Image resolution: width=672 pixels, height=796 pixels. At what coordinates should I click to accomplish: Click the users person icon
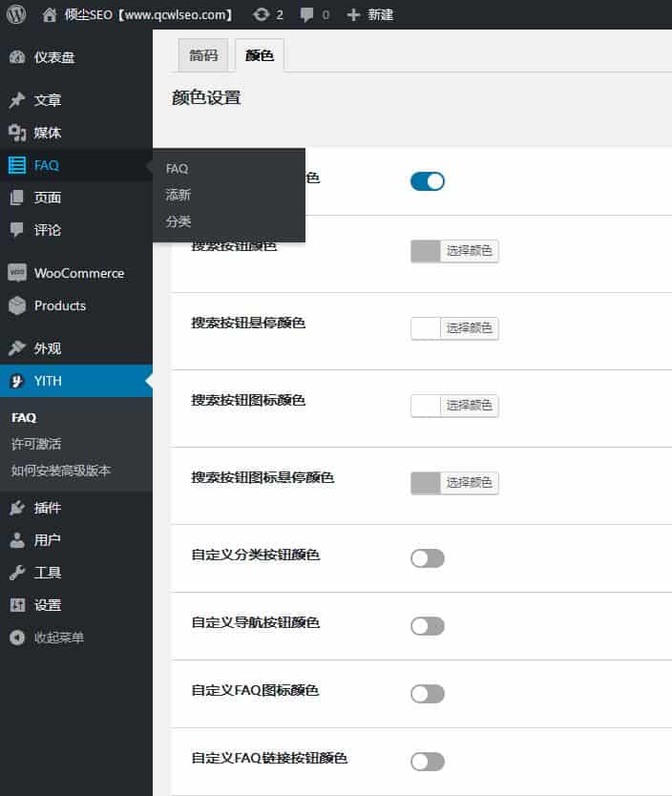(17, 540)
